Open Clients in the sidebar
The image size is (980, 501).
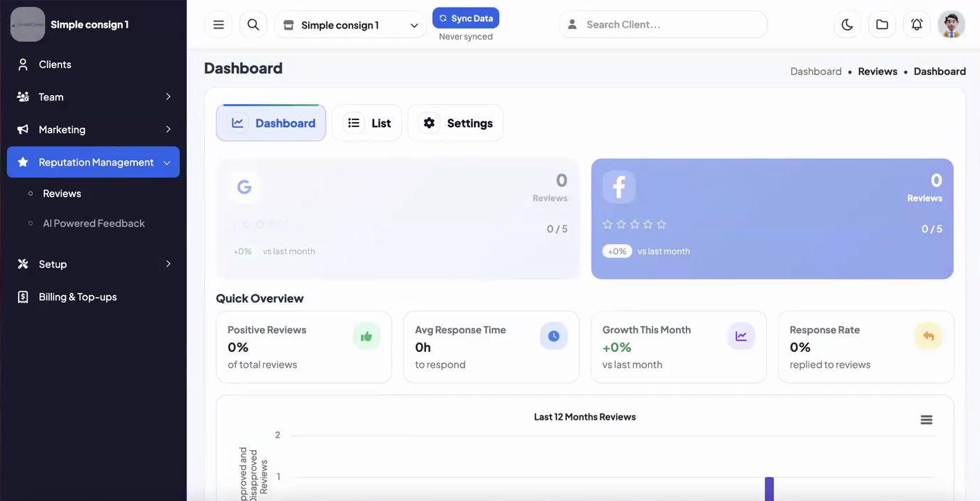pos(93,65)
